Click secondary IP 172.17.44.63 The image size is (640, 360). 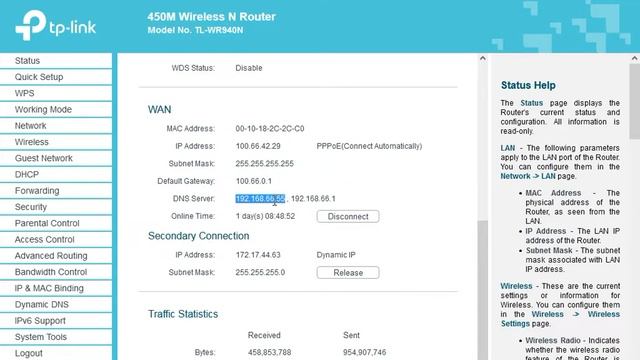tap(258, 255)
